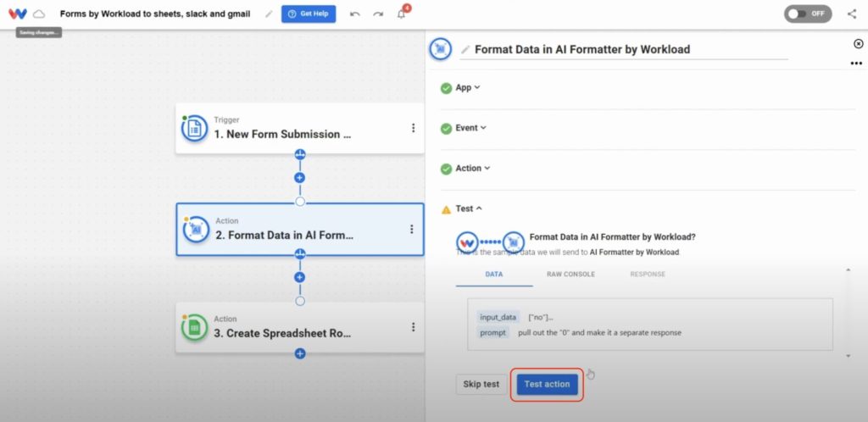Image resolution: width=868 pixels, height=422 pixels.
Task: Click Google Sheets icon on step 3
Action: [194, 327]
